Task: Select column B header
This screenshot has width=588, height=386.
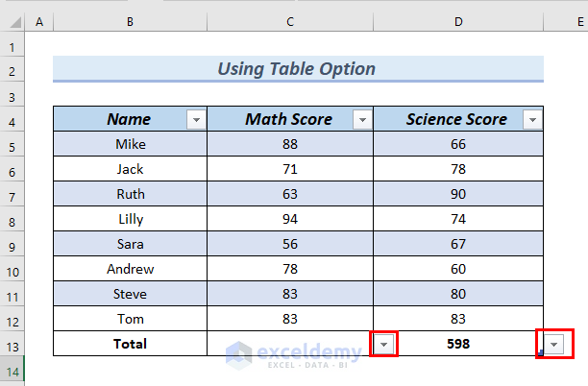Action: click(130, 20)
